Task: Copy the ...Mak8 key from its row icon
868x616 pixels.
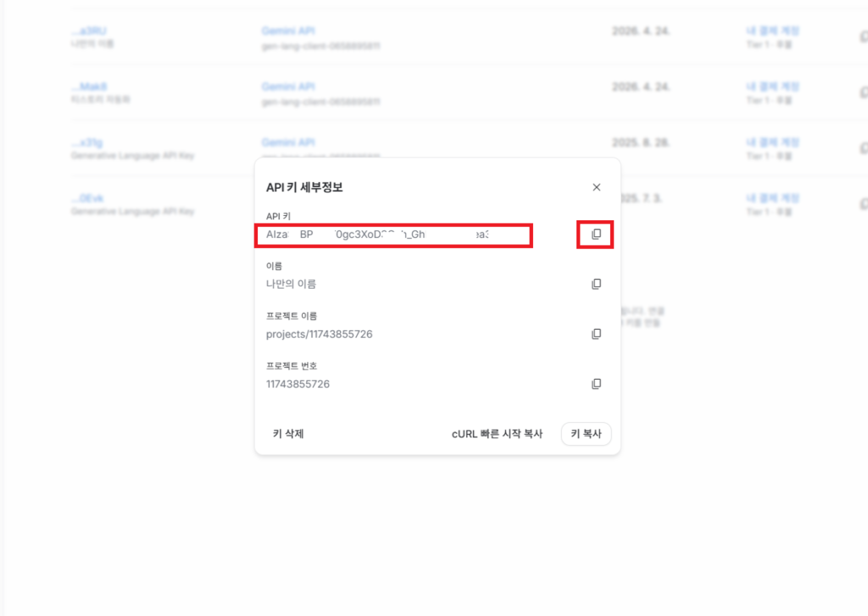Action: (x=864, y=90)
